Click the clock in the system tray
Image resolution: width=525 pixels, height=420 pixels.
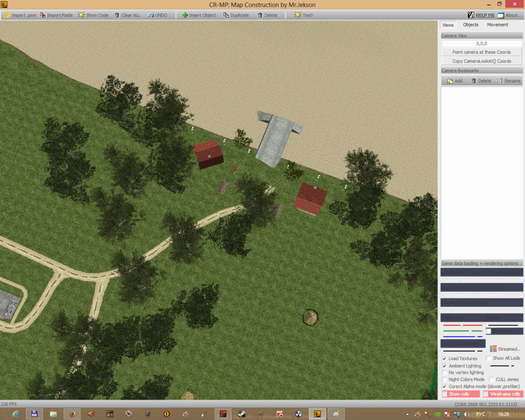[x=504, y=414]
